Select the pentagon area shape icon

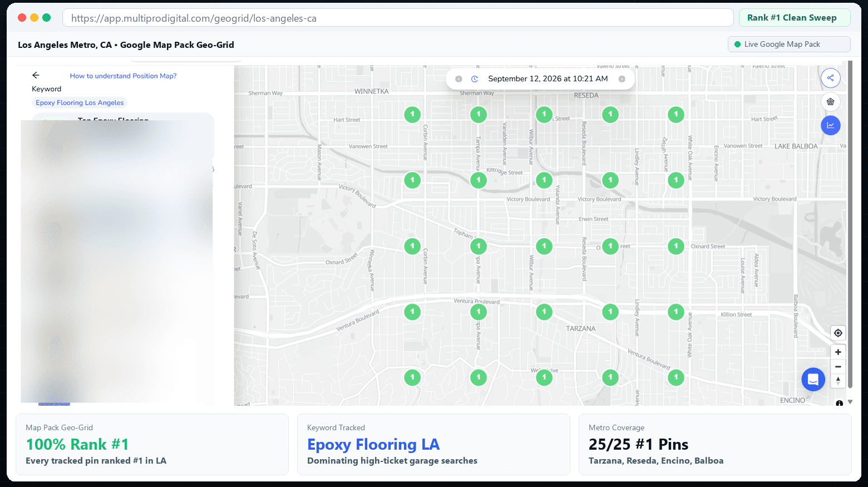[830, 102]
